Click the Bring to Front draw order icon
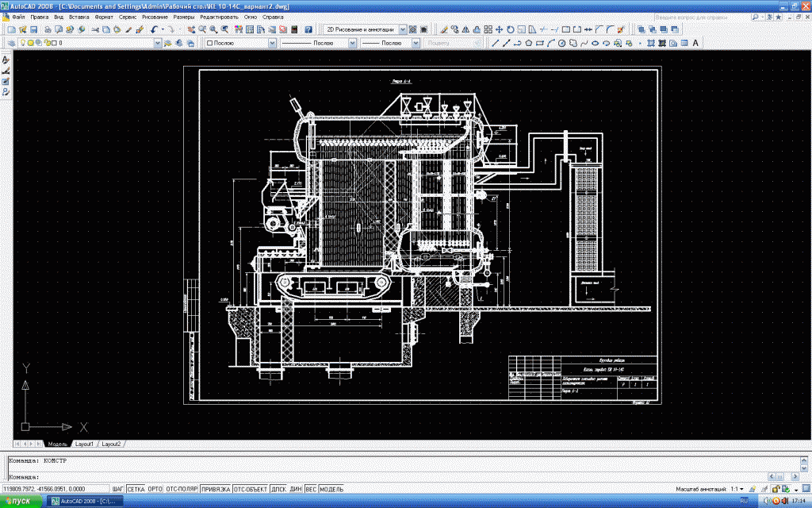 [x=641, y=29]
